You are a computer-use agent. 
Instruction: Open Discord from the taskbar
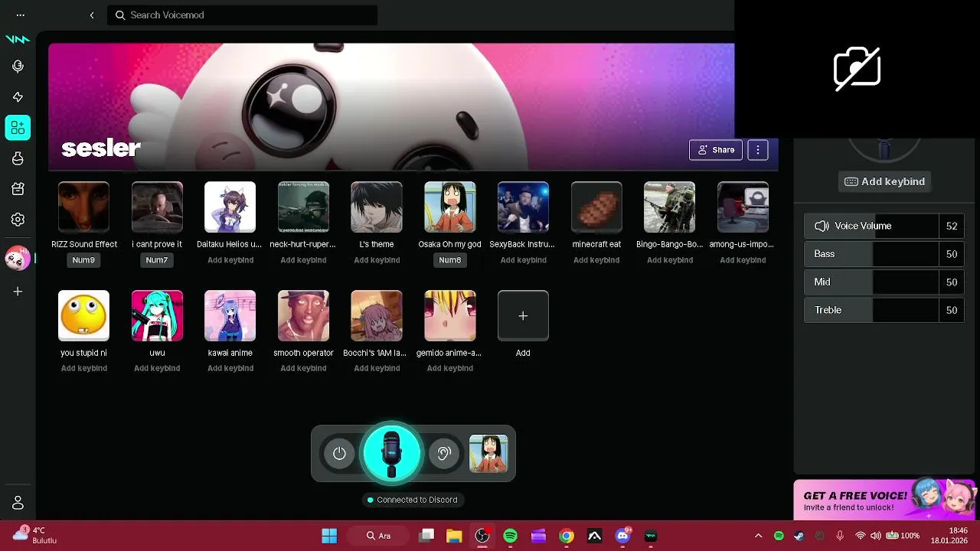click(622, 536)
